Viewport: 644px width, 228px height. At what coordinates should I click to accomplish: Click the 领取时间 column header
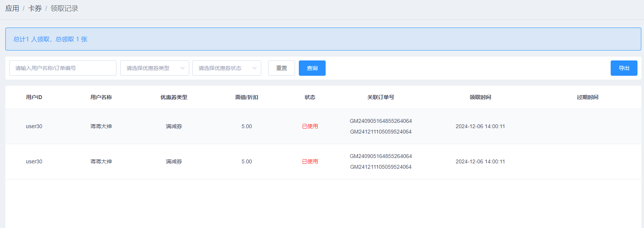pos(480,97)
